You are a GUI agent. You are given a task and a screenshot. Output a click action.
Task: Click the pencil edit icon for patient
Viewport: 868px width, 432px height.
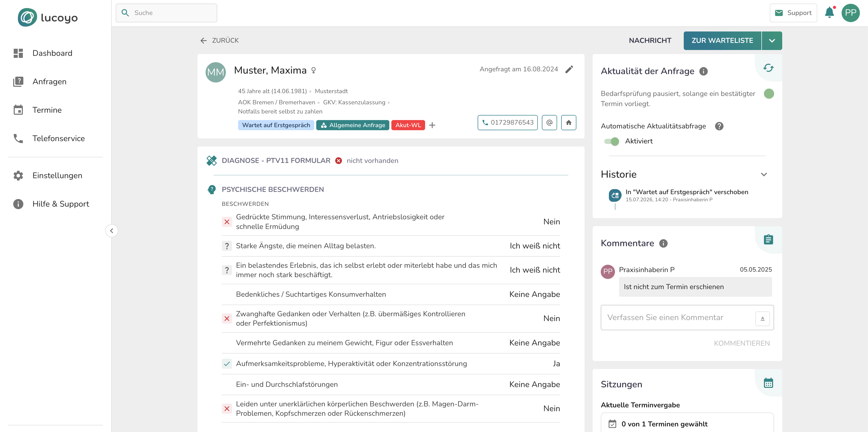click(x=569, y=69)
